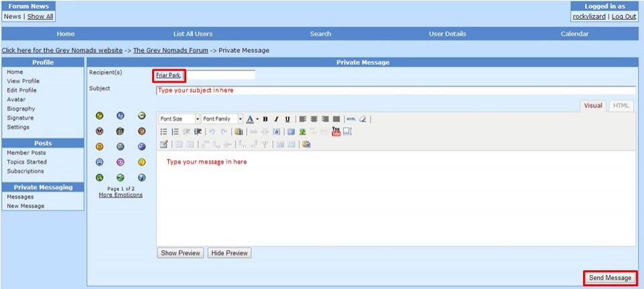Pick the pink emoticon
Viewport: 644px width, 289px height.
pyautogui.click(x=121, y=162)
